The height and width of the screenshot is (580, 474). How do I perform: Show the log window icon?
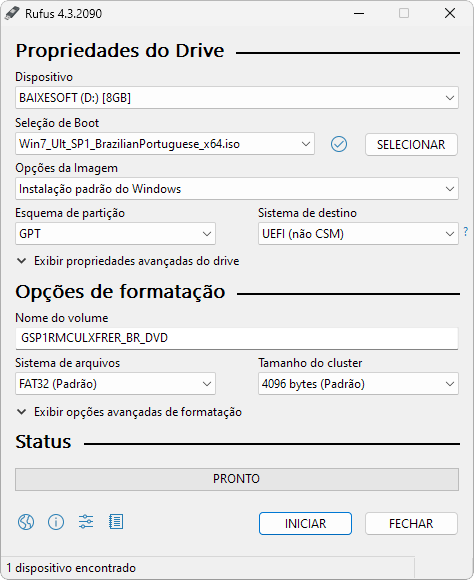116,522
